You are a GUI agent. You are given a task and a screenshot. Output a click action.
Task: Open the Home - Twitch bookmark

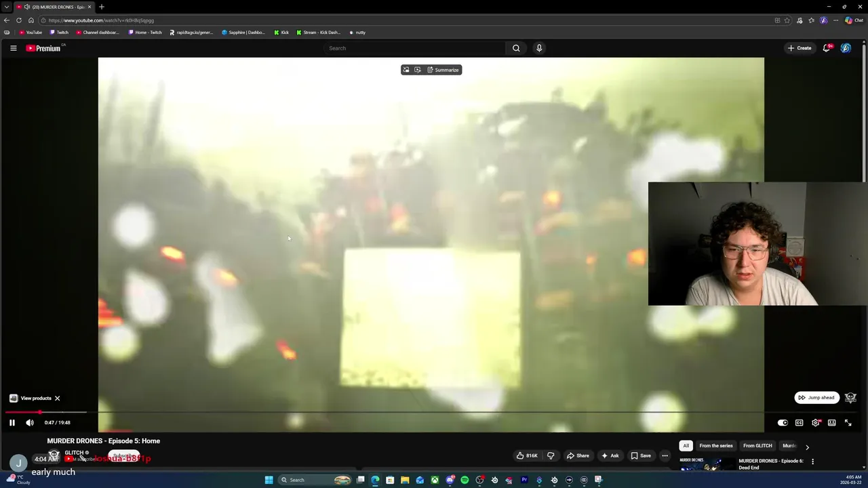(145, 33)
